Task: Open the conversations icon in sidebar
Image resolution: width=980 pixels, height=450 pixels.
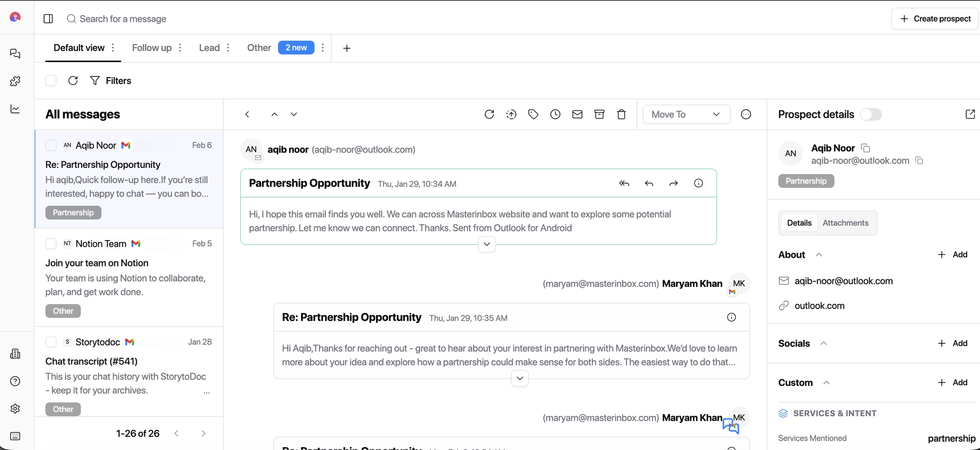Action: tap(15, 54)
